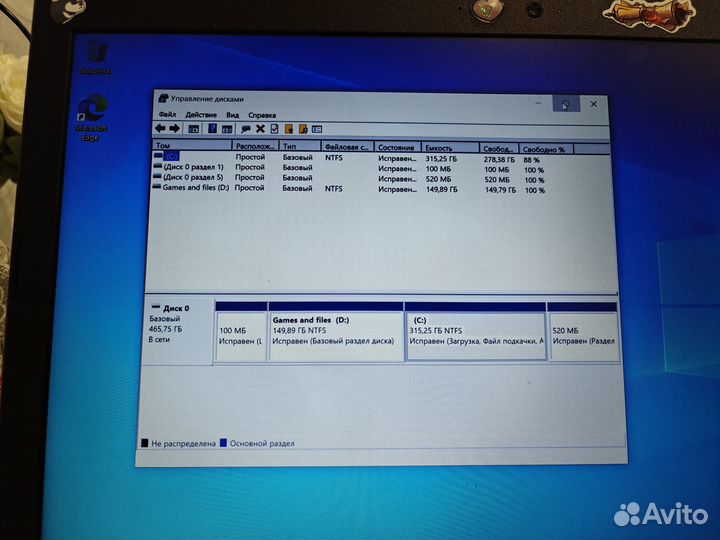Click the Disk Management title bar icon
This screenshot has width=720, height=540.
click(163, 98)
